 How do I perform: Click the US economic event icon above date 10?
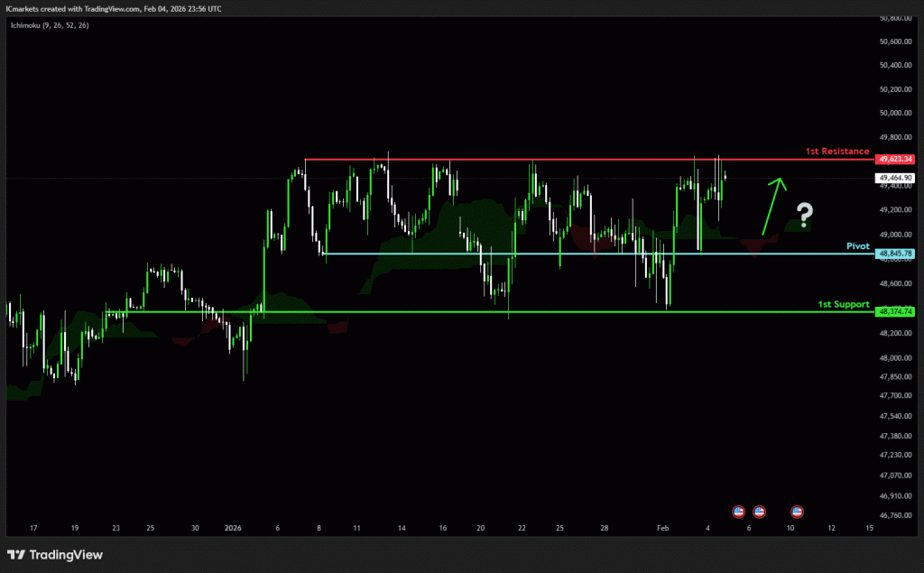797,512
